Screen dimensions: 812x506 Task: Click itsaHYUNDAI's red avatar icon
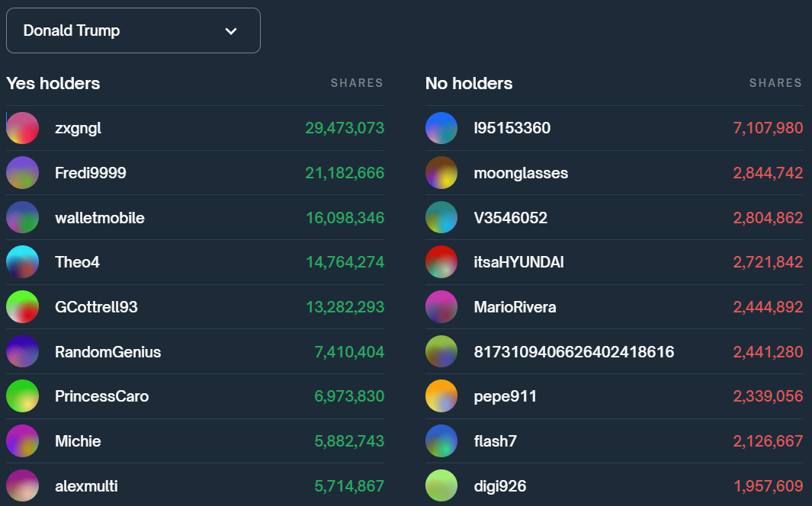[x=441, y=262]
